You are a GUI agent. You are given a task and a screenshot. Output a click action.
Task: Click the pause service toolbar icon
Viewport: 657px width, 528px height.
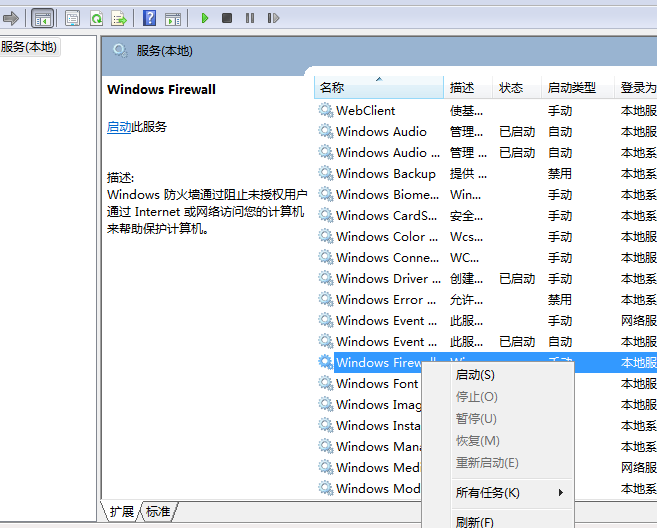250,18
